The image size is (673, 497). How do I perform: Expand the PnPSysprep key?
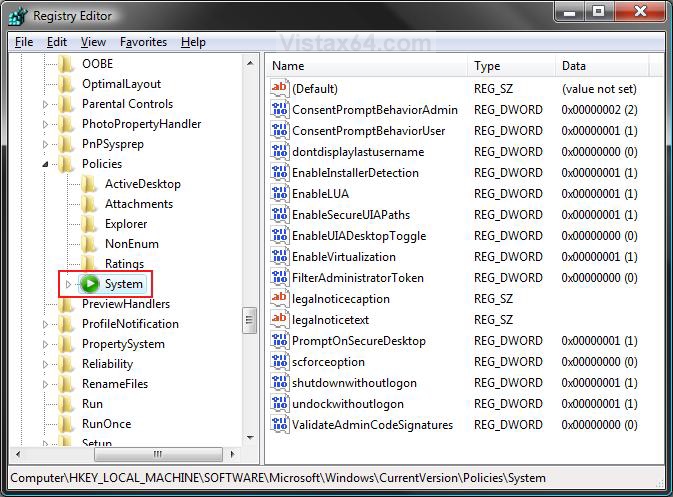pos(45,144)
